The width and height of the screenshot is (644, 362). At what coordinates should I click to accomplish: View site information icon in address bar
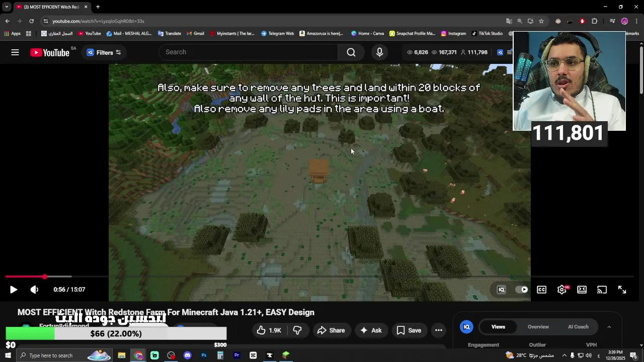tap(46, 21)
